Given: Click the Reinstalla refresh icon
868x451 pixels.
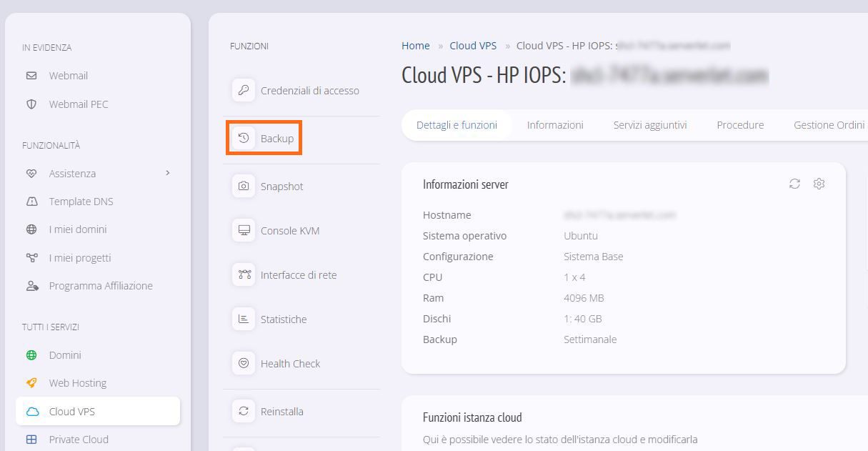Looking at the screenshot, I should pos(244,412).
